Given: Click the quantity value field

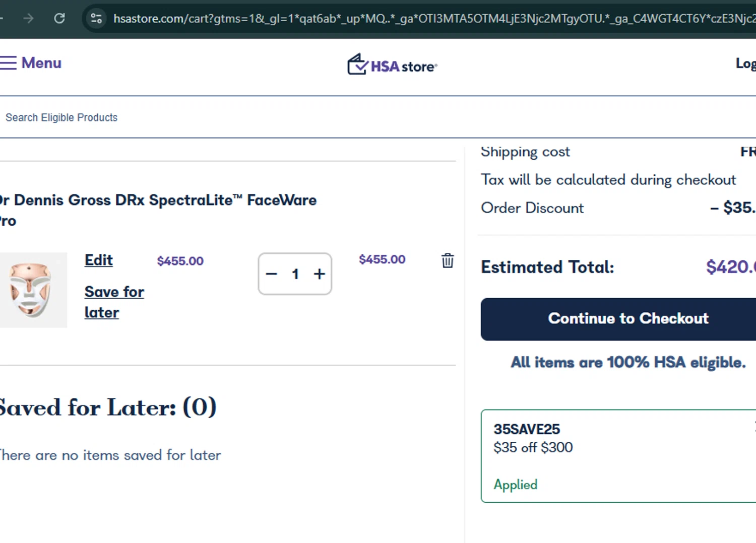Looking at the screenshot, I should point(295,274).
